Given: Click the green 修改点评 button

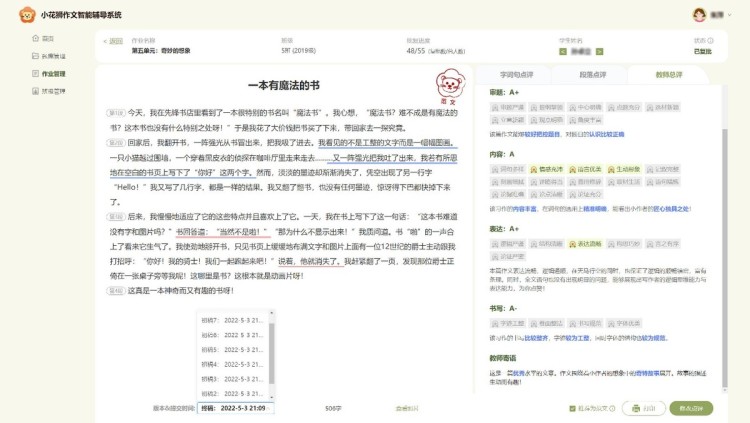Looking at the screenshot, I should [x=690, y=408].
